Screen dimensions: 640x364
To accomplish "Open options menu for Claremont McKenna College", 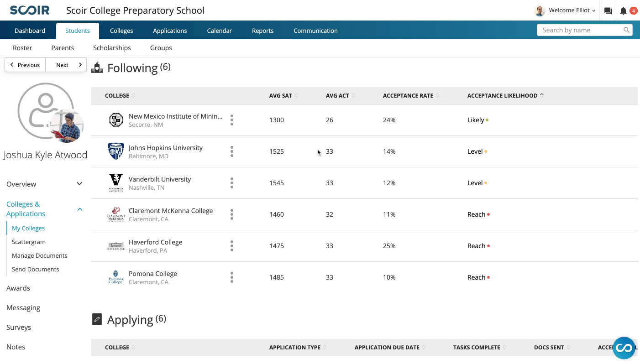I will point(232,214).
